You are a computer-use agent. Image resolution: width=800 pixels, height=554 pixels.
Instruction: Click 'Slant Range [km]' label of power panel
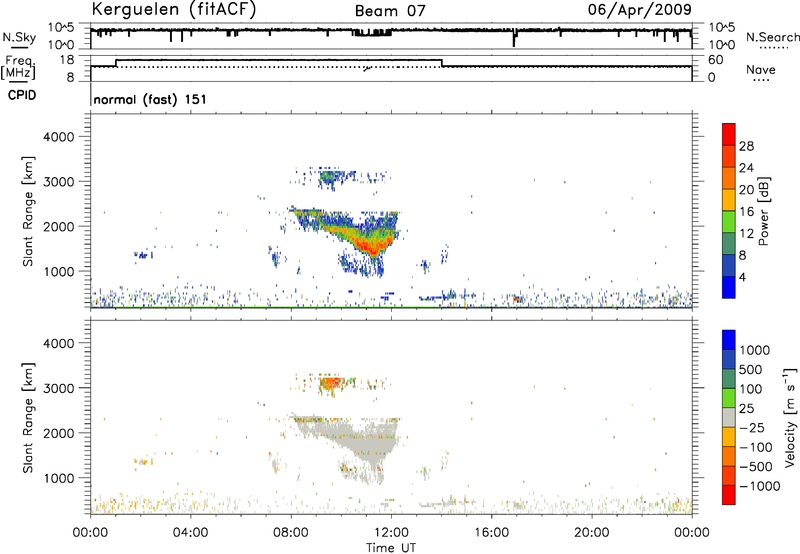click(x=28, y=211)
